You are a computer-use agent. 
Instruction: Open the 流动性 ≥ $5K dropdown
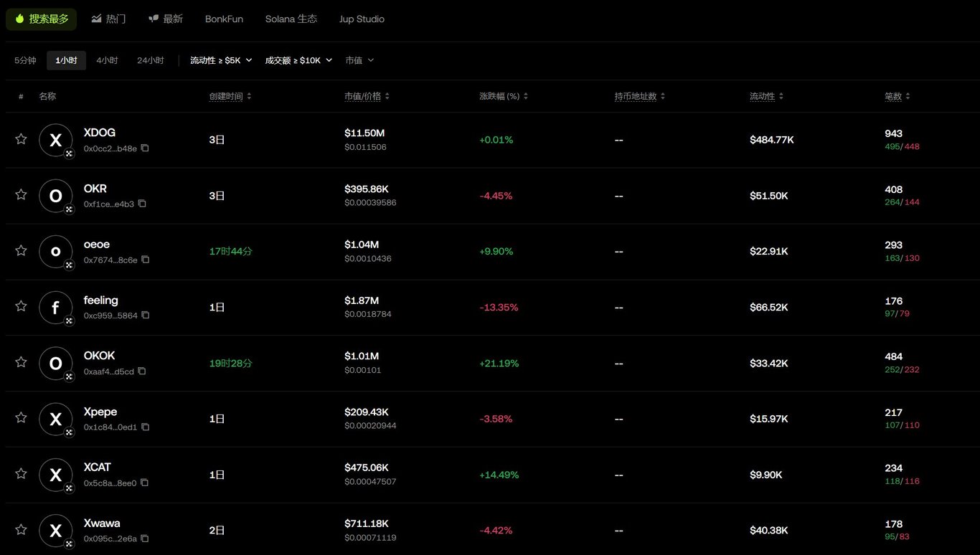tap(221, 60)
